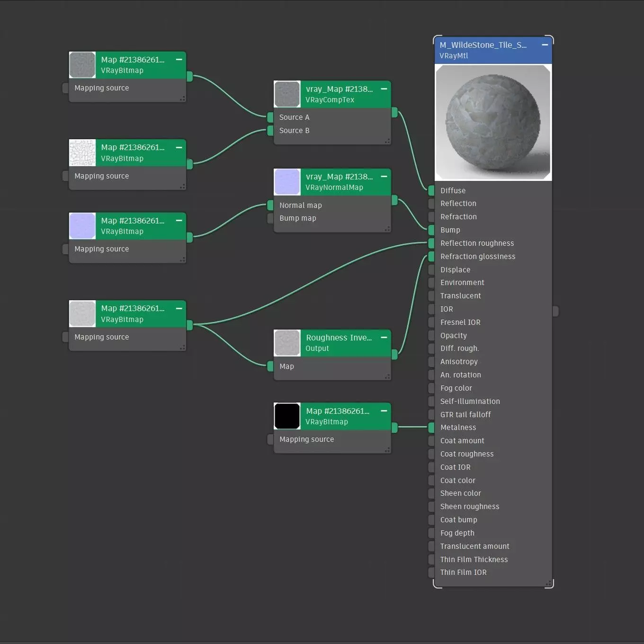Click the Coat IOR input socket
The height and width of the screenshot is (644, 644).
tap(431, 467)
